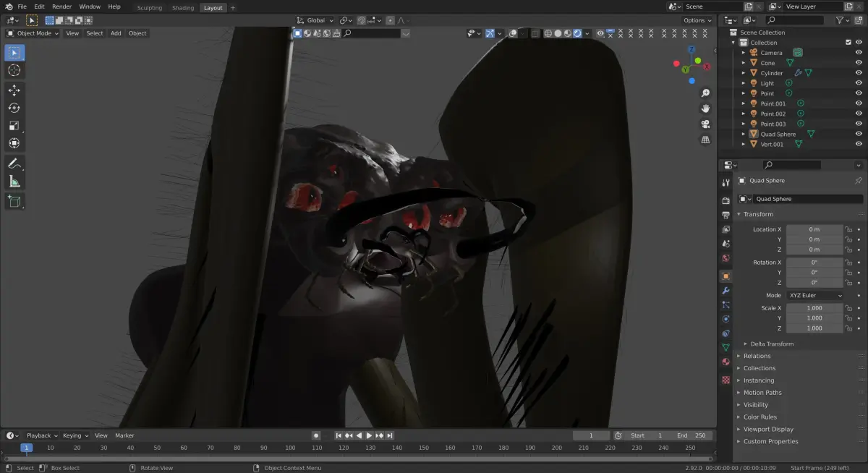
Task: Toggle auto keying record button
Action: pos(315,435)
